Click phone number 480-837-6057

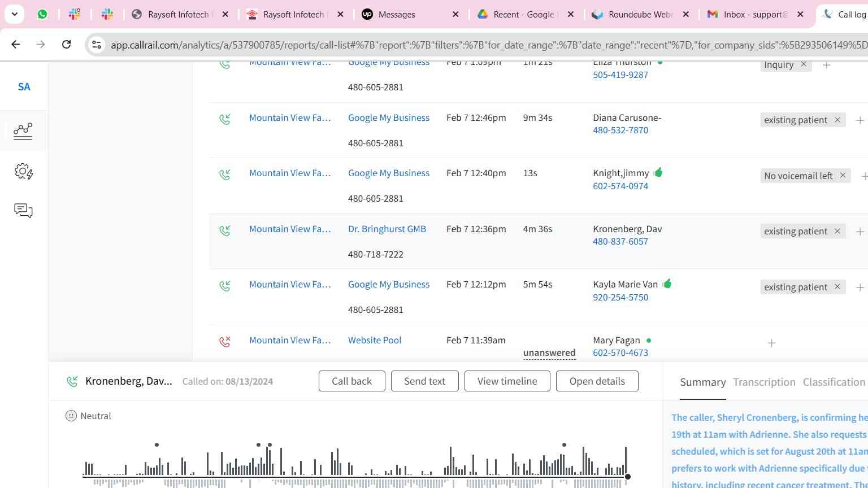620,241
